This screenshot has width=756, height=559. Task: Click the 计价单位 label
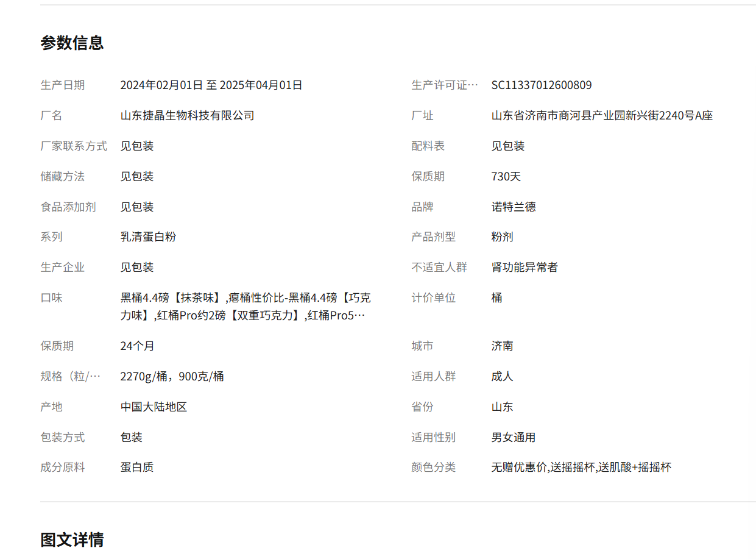[x=434, y=298]
